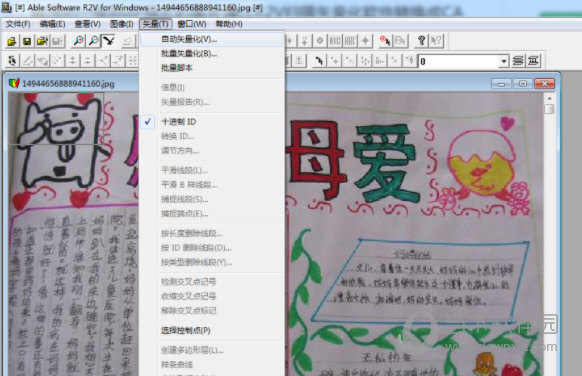Viewport: 582px width, 376px height.
Task: Click the grayed move node icon
Action: pos(365,61)
